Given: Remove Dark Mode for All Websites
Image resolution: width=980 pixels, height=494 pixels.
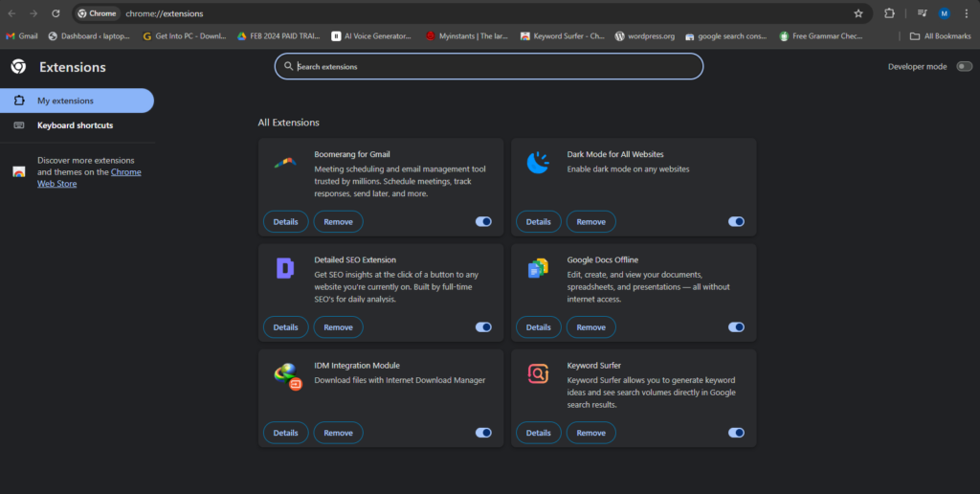Looking at the screenshot, I should [x=590, y=221].
